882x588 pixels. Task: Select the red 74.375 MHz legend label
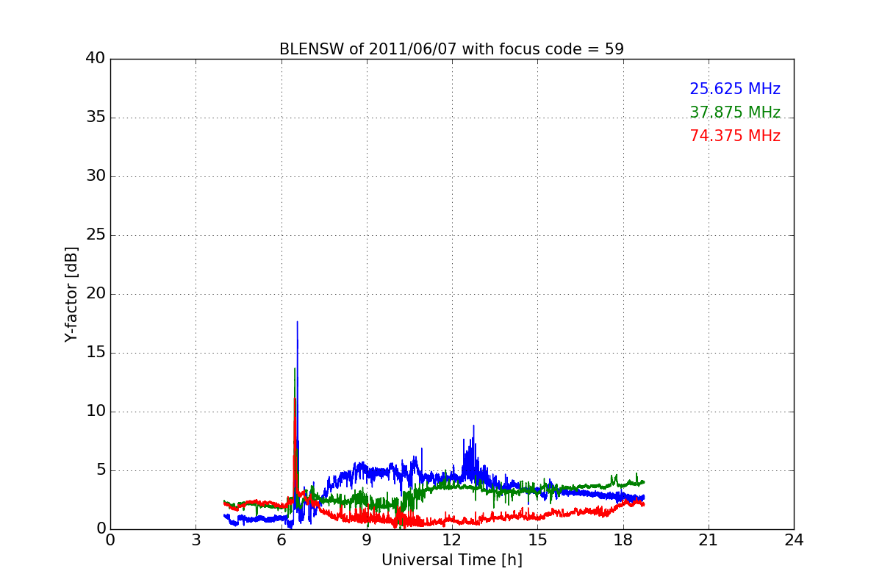point(735,136)
